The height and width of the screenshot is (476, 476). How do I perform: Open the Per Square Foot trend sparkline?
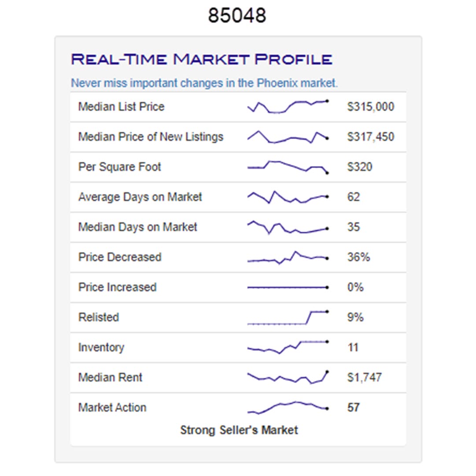click(288, 167)
